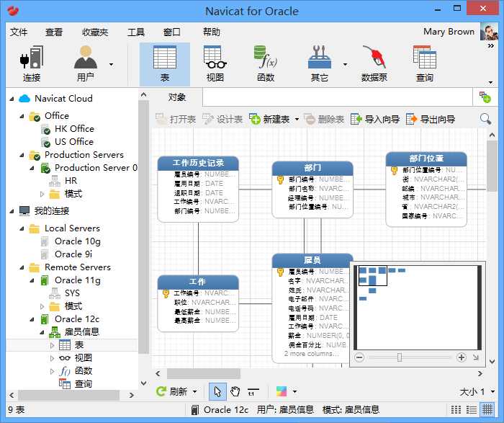Open the 工具 menu

(x=136, y=32)
